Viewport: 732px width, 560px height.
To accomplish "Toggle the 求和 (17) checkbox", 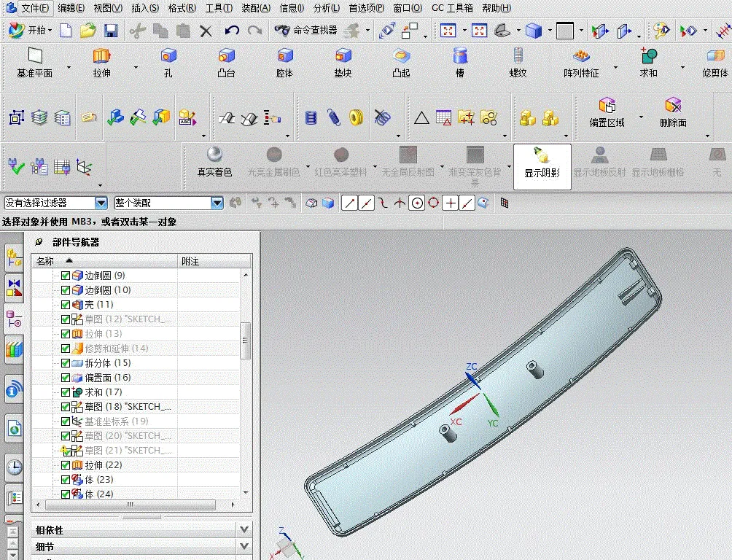I will [x=66, y=392].
